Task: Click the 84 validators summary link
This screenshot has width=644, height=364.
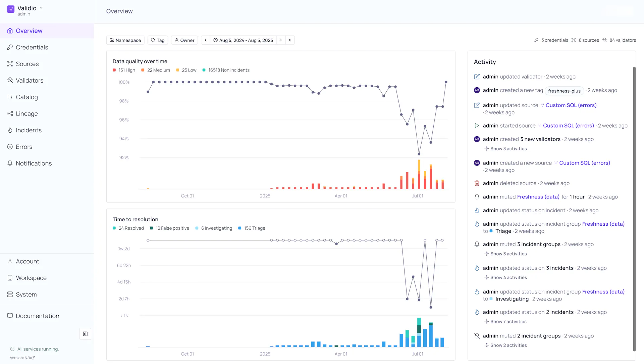Action: [x=619, y=40]
